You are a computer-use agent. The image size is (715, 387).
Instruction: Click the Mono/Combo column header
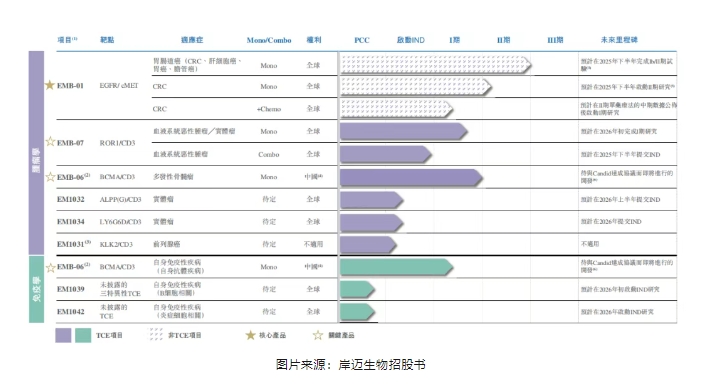[x=269, y=40]
